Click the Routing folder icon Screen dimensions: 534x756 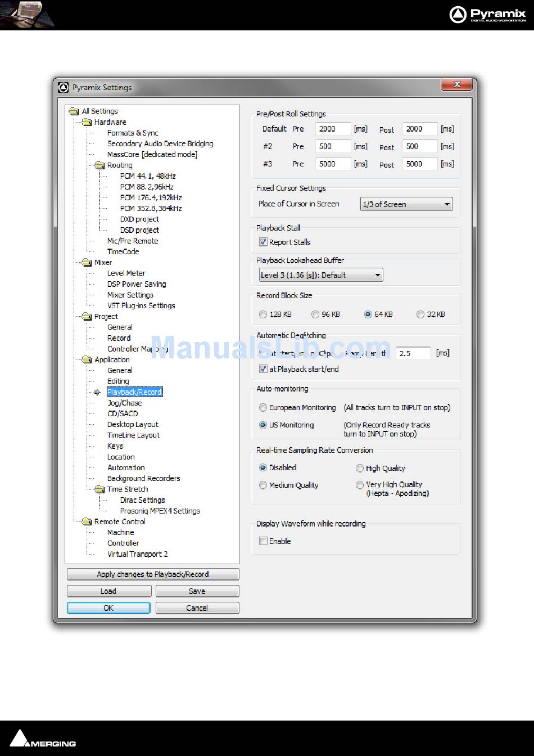99,165
